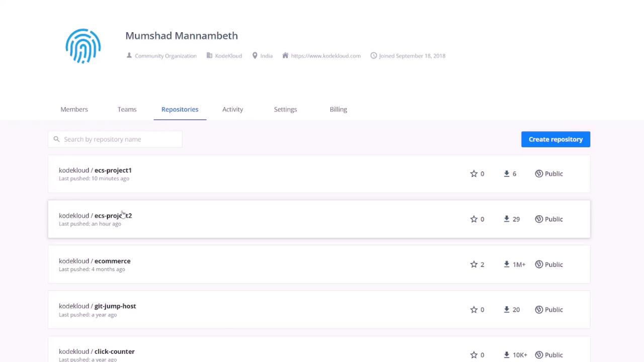Click the download icon for ecs-project2
The height and width of the screenshot is (362, 644).
click(507, 219)
